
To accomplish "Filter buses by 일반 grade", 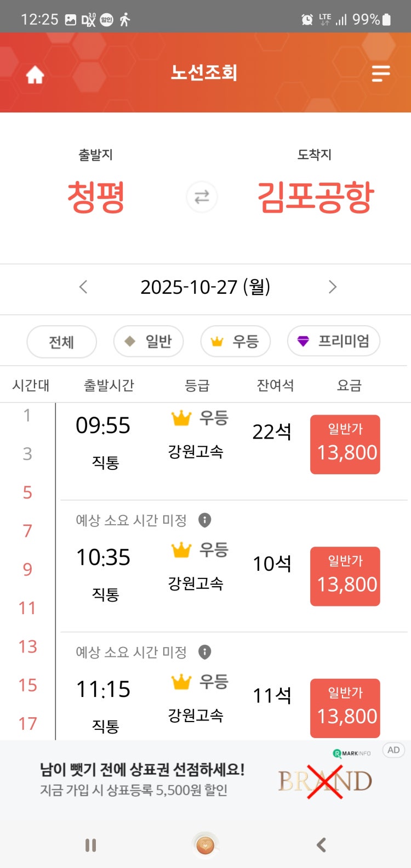I will click(x=148, y=342).
